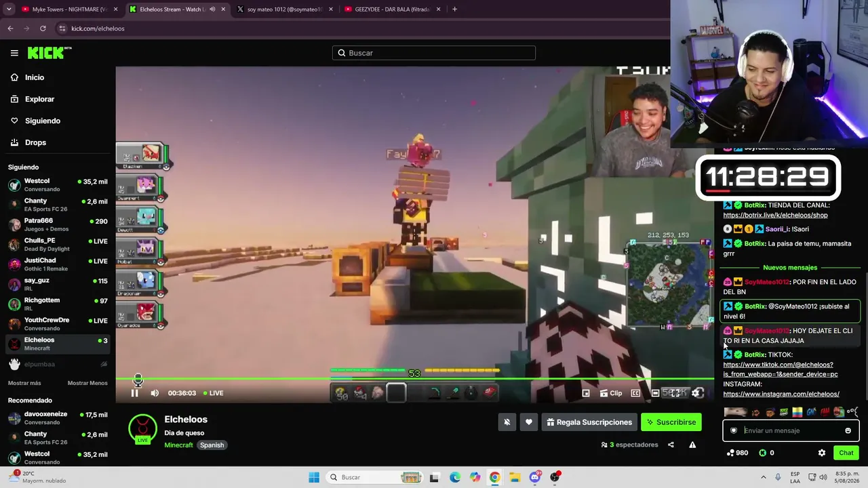Open say_guz channel in the sidebar
Image resolution: width=868 pixels, height=488 pixels.
pos(58,284)
